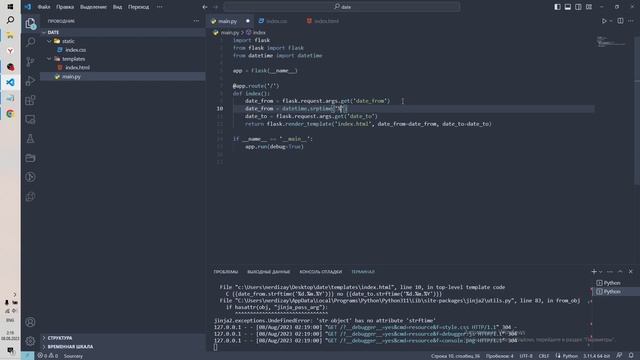Open the Manage gear in activity bar
This screenshot has height=360, width=640.
pyautogui.click(x=30, y=341)
